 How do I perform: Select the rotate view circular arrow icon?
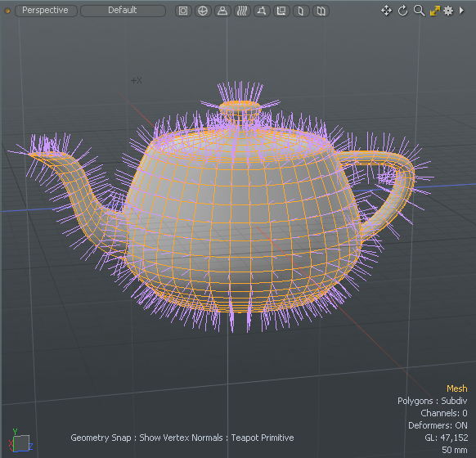[402, 11]
